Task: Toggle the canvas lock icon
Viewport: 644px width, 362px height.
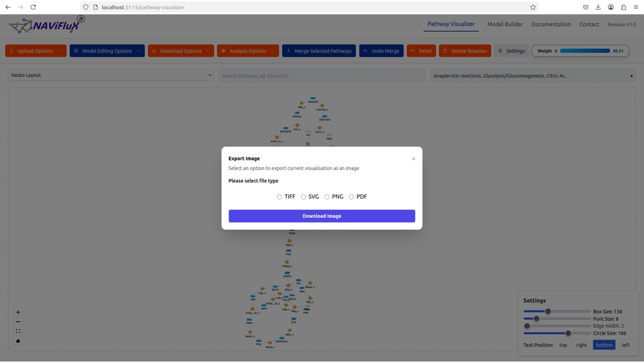Action: 18,341
